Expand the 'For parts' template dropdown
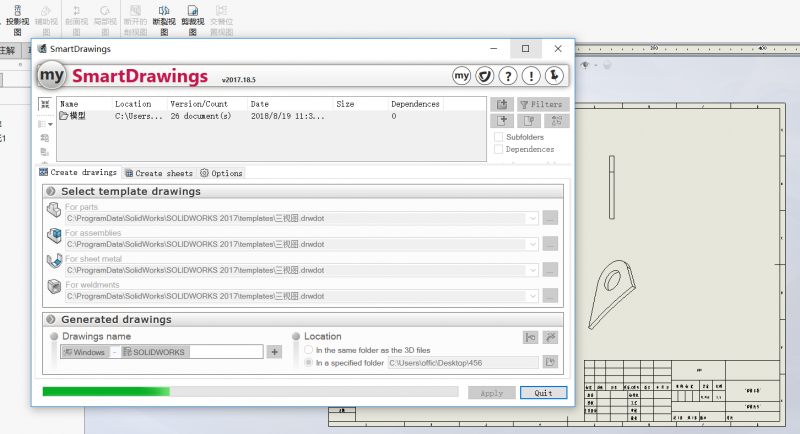This screenshot has width=800, height=434. (532, 217)
